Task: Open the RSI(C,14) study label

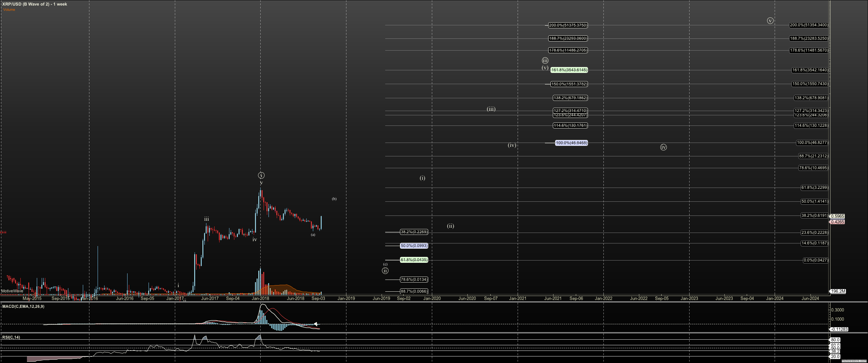Action: click(11, 337)
